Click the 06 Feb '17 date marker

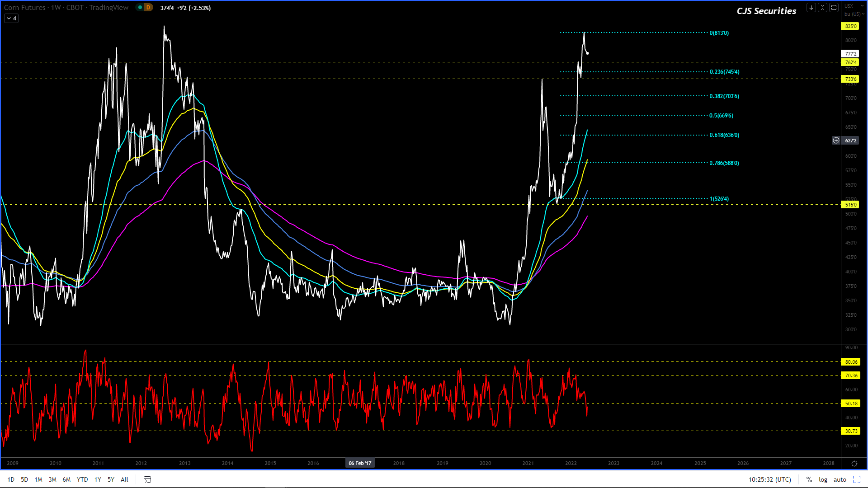click(360, 463)
